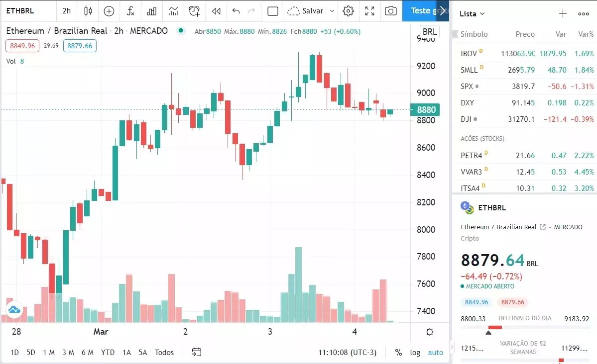Take a chart snapshot with camera icon

point(391,11)
